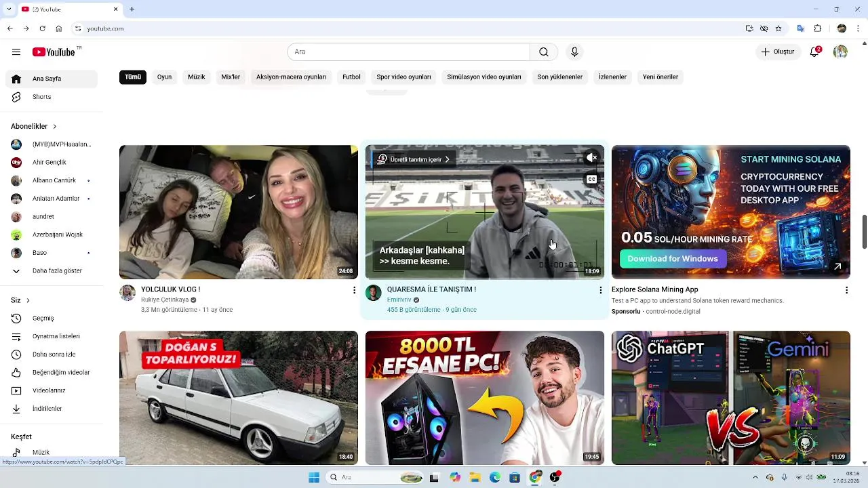Image resolution: width=868 pixels, height=488 pixels.
Task: Go to Ana Sayfa in sidebar
Action: tap(52, 79)
